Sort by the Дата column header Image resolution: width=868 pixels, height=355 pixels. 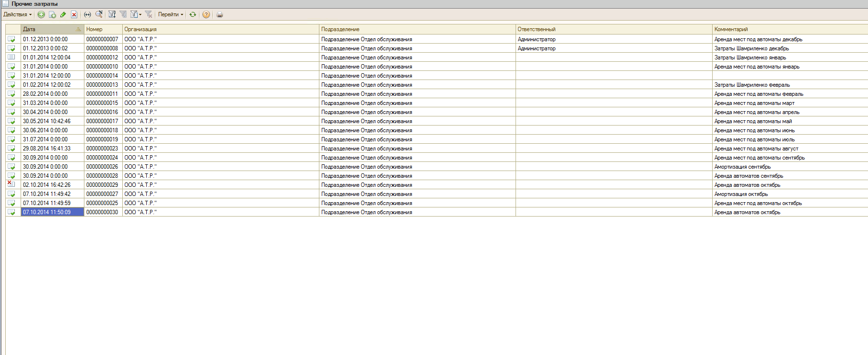coord(48,29)
